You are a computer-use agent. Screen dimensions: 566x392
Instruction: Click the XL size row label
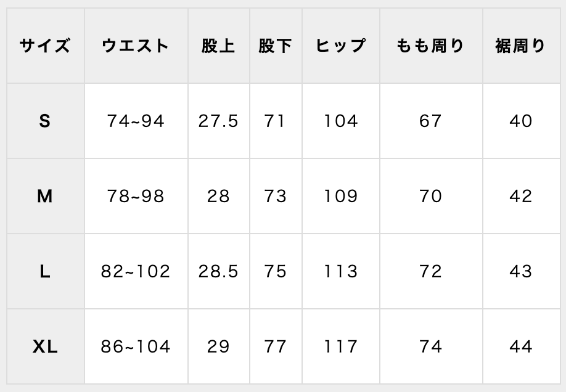pos(44,347)
